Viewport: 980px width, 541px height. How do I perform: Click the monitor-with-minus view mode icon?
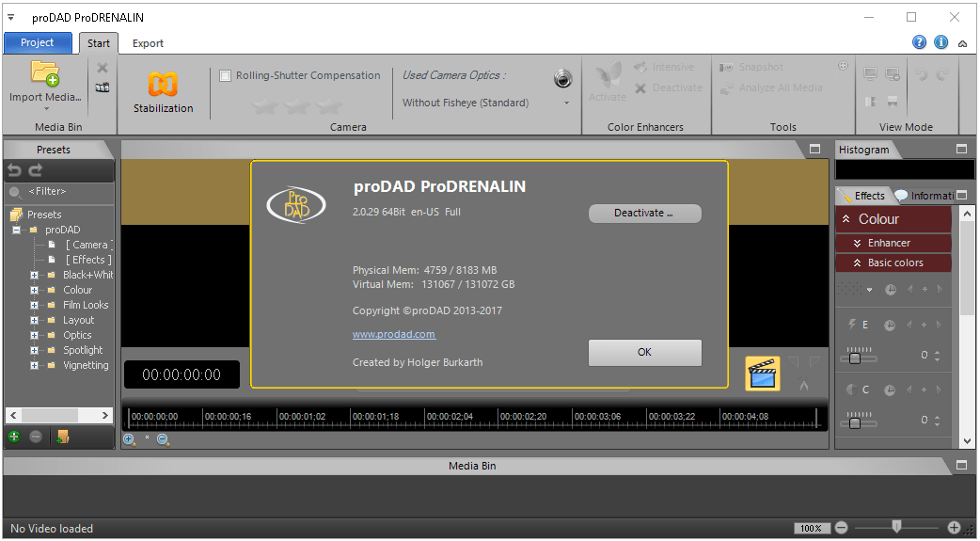[893, 74]
